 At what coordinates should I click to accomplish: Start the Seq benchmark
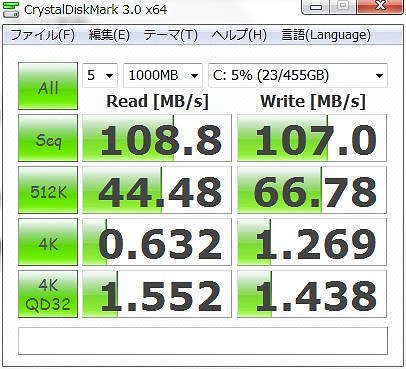[x=48, y=138]
